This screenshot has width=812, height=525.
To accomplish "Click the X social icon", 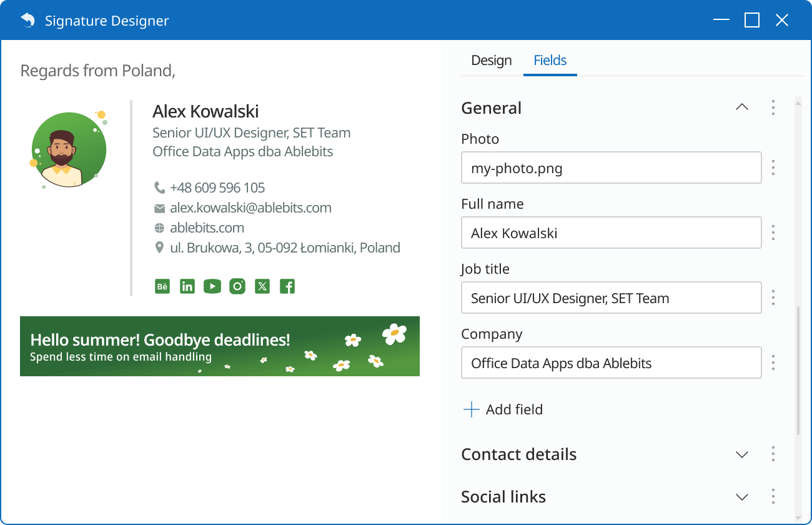I will [262, 286].
